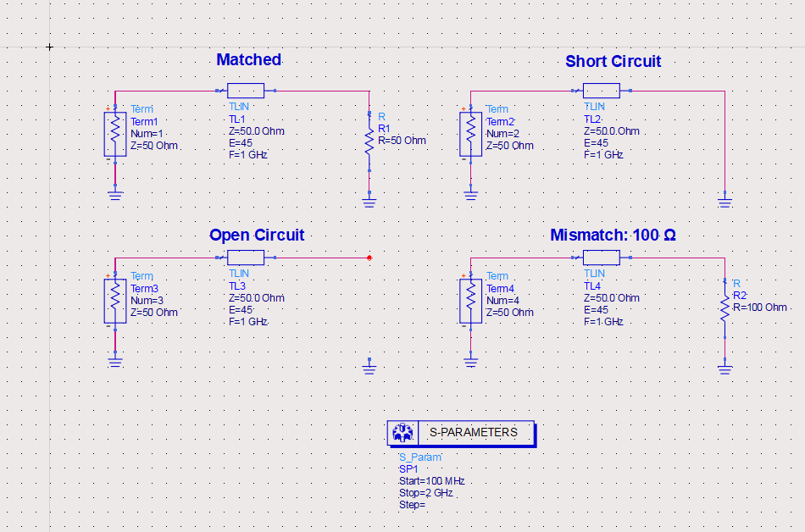Select the R2 100 Ohm resistor symbol
Image resolution: width=805 pixels, height=532 pixels.
(724, 309)
